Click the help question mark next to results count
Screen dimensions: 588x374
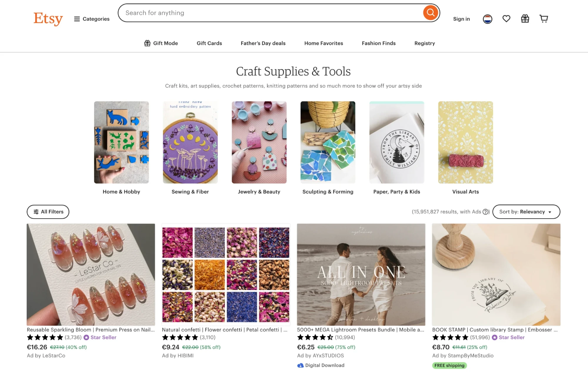click(485, 212)
